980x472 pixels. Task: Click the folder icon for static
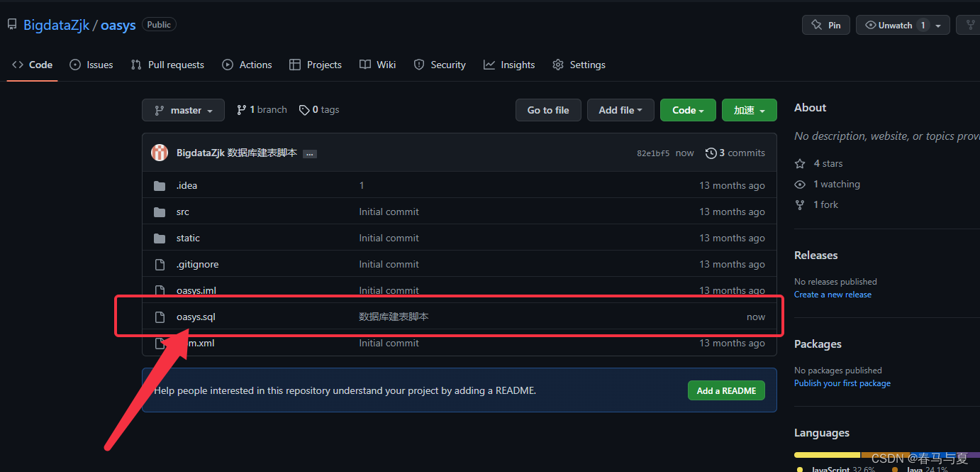160,238
